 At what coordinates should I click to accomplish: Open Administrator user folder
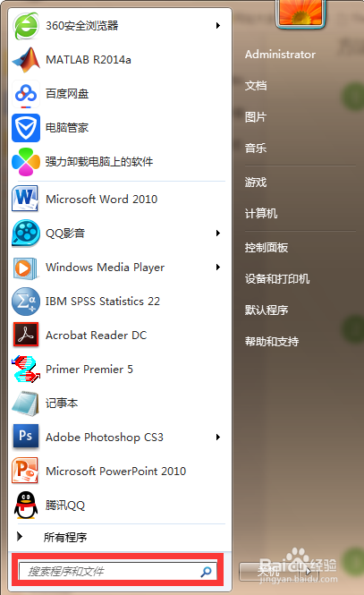pyautogui.click(x=280, y=55)
